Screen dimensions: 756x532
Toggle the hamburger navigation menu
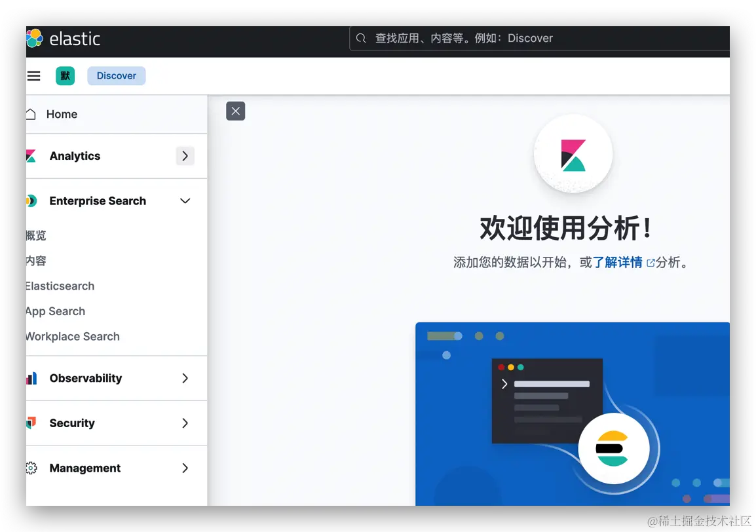coord(34,76)
